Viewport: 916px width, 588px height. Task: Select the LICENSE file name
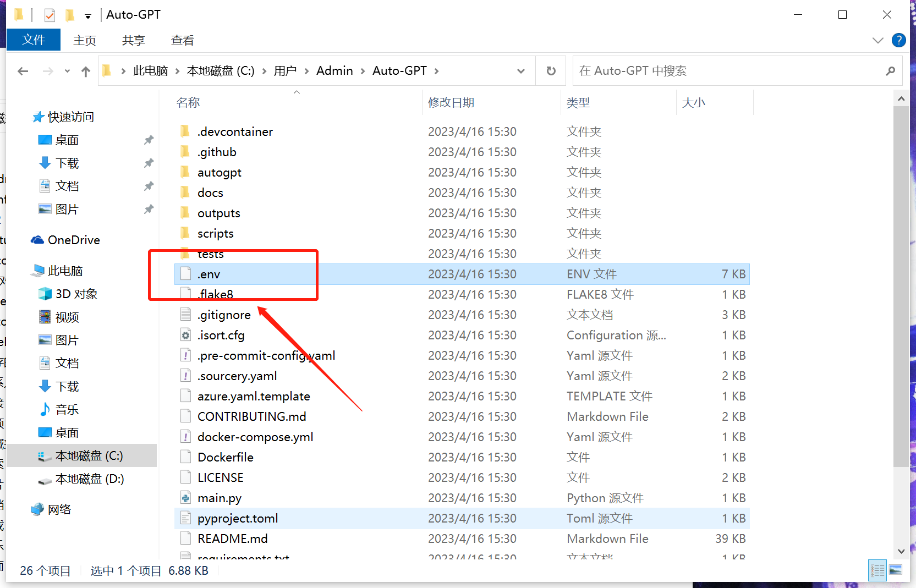click(221, 477)
